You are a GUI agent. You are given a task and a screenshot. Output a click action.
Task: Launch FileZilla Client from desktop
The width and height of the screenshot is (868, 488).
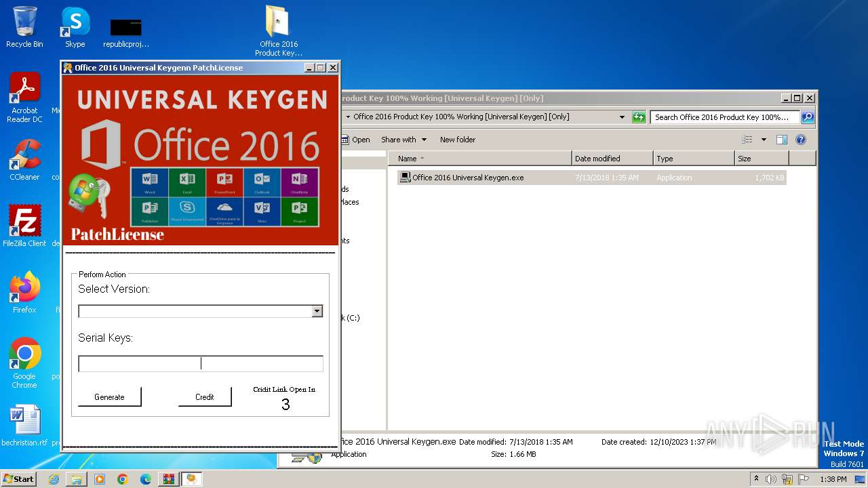point(24,226)
